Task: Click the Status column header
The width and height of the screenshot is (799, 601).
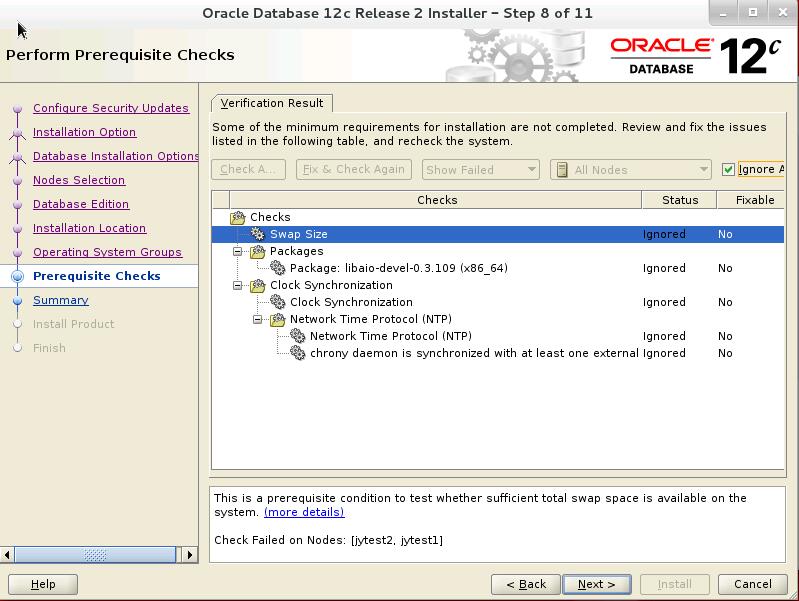Action: click(x=679, y=200)
